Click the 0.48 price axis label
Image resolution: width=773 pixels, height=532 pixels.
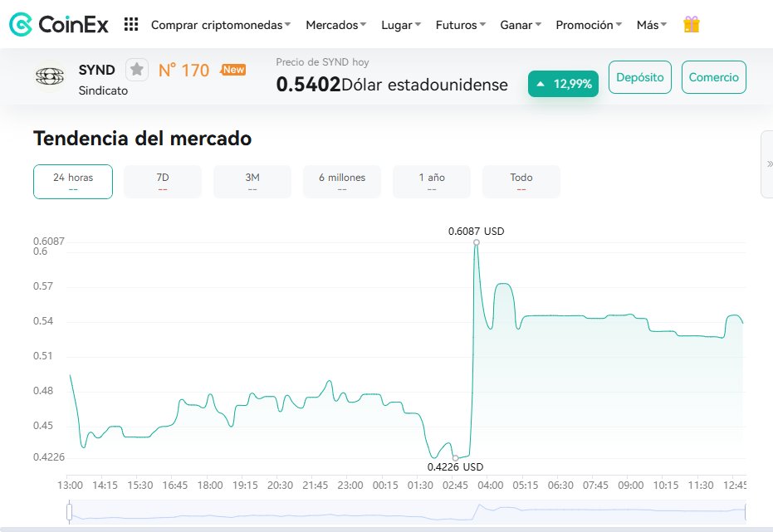(43, 391)
